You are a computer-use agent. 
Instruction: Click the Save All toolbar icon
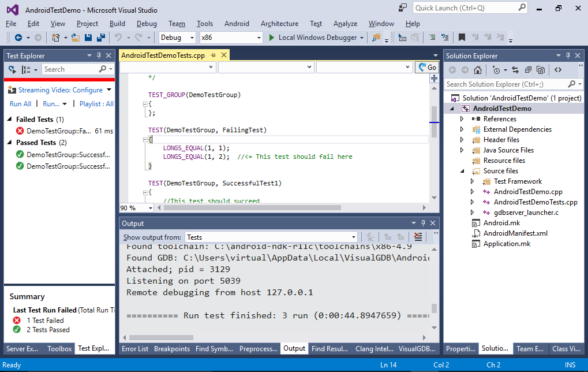100,38
